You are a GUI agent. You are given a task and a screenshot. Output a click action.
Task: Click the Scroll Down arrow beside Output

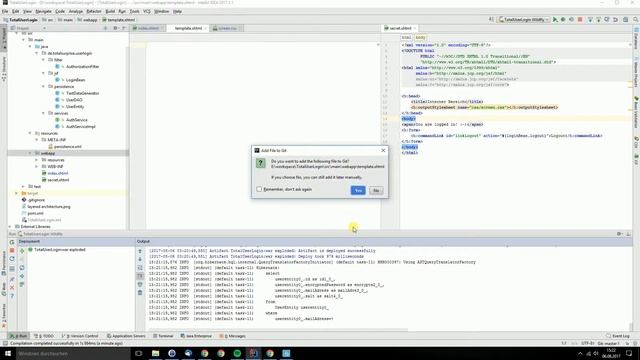click(x=140, y=259)
